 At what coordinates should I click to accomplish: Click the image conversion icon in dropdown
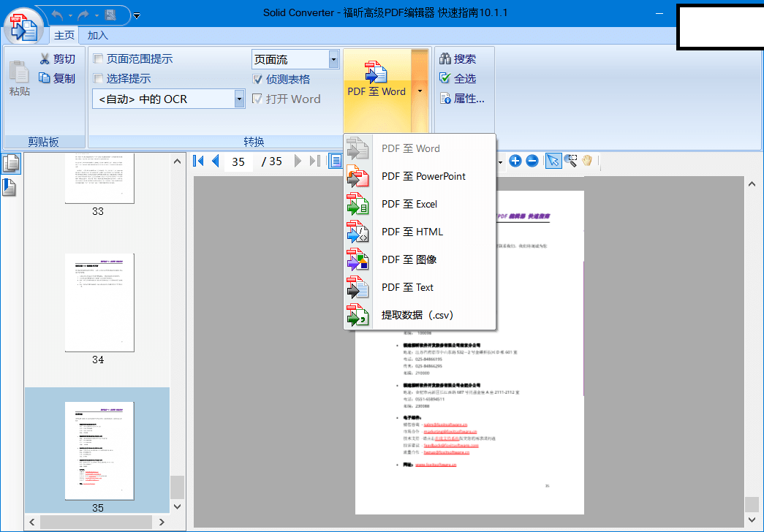click(358, 259)
